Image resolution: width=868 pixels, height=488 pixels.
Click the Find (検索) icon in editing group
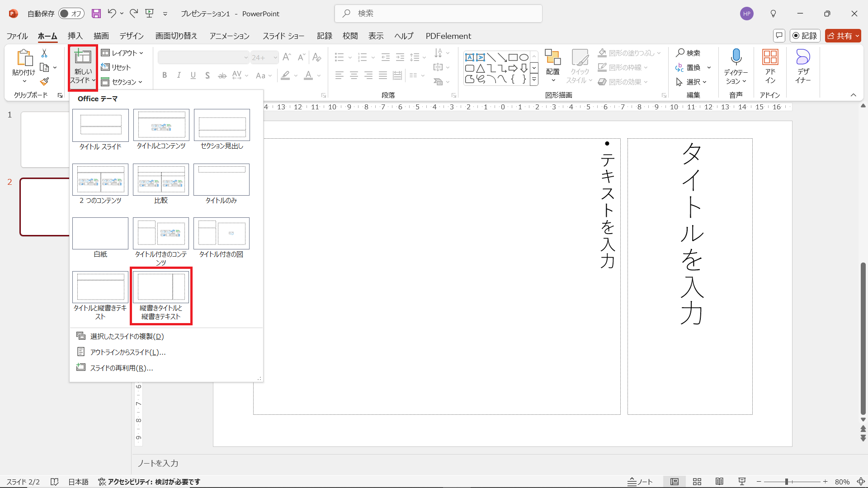pos(688,53)
